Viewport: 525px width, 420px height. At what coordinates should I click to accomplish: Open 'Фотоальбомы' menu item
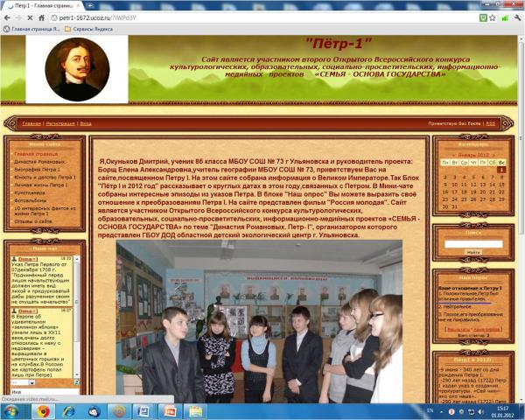tap(30, 200)
